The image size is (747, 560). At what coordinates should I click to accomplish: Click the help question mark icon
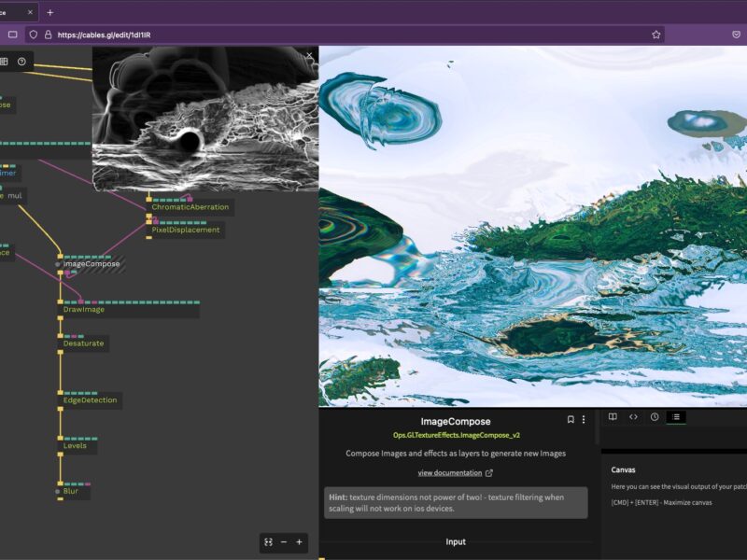[21, 62]
